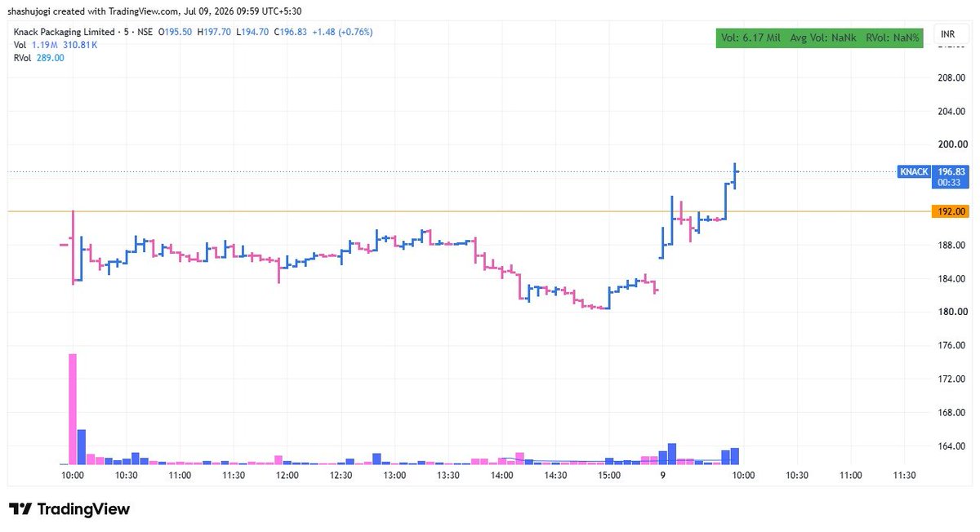Click the 200.00 price axis label
This screenshot has width=980, height=532.
click(951, 145)
